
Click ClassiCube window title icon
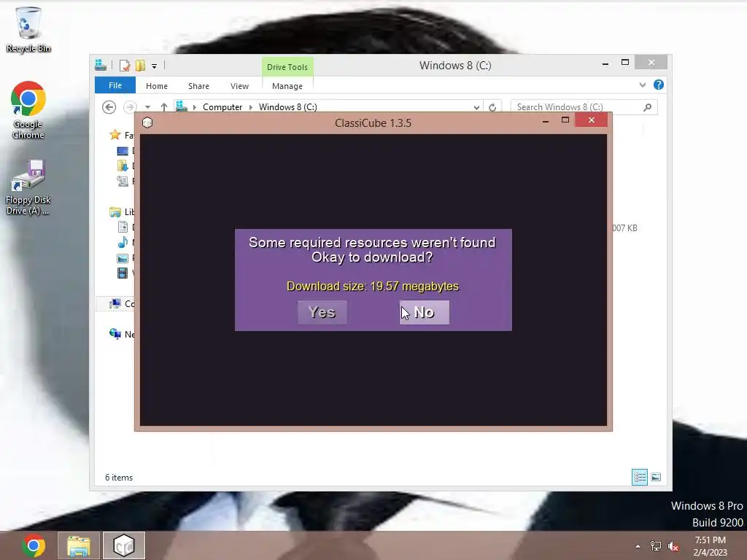[147, 122]
